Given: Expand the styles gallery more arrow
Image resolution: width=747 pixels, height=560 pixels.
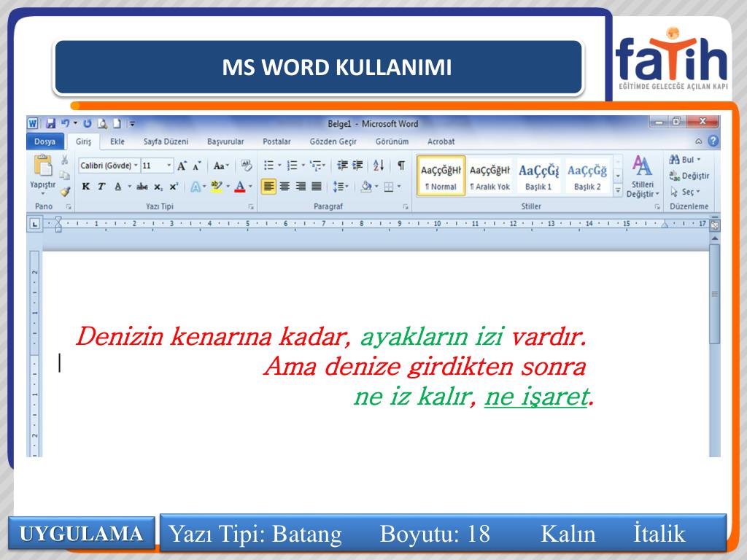Looking at the screenshot, I should point(618,191).
